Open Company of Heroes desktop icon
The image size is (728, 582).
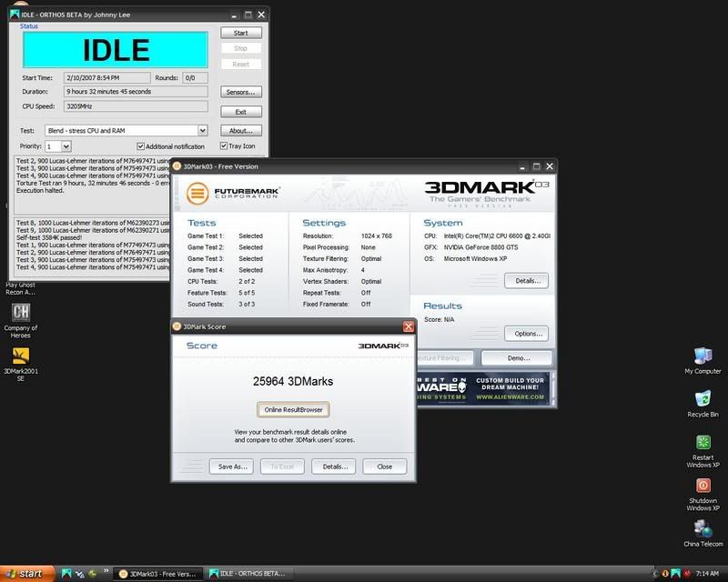point(19,313)
